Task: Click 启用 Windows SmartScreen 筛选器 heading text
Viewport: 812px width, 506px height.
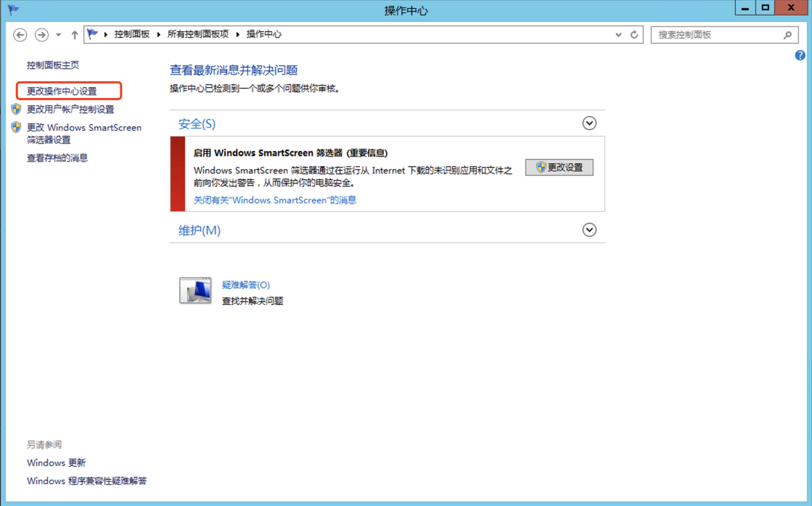Action: point(291,153)
